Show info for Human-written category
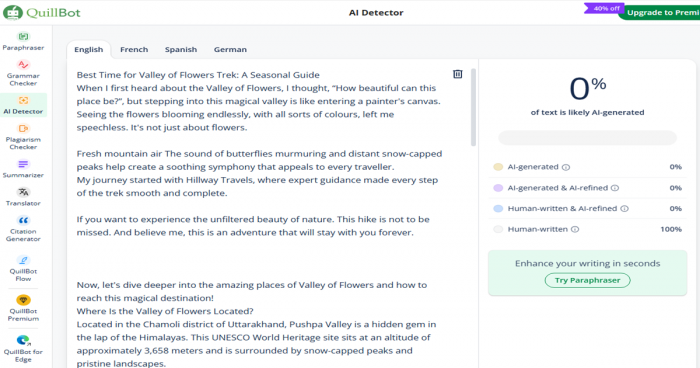This screenshot has height=368, width=700. [x=575, y=230]
